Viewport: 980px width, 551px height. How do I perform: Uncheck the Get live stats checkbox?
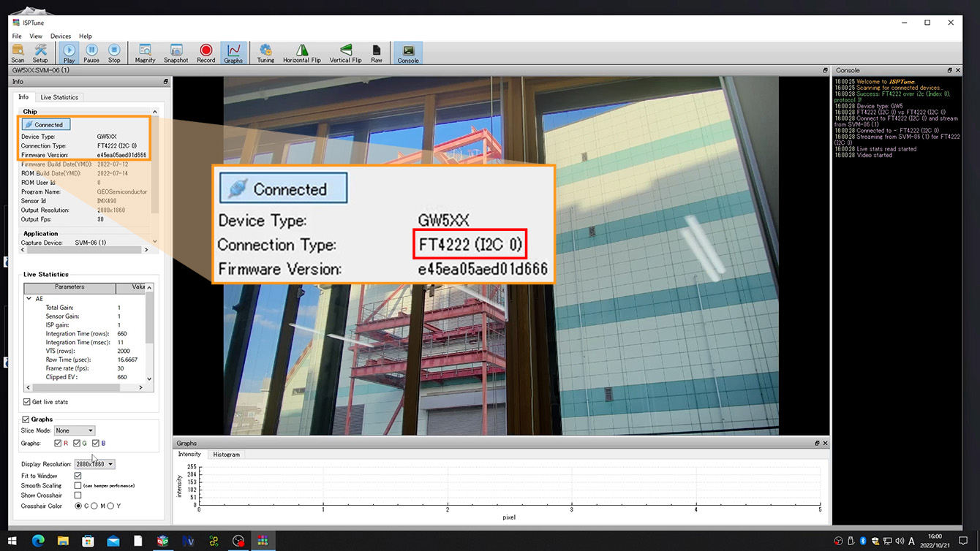pos(28,402)
